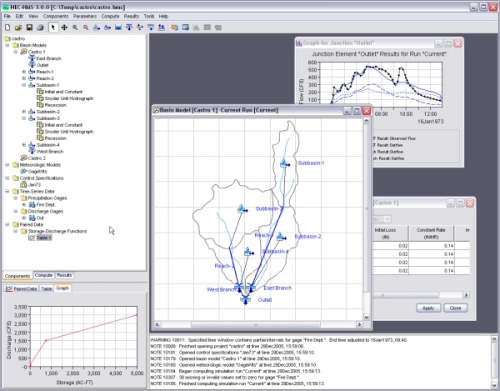Click the Subbasin-1 icon on the basin map
Screen dimensions: 500x391
[284, 164]
